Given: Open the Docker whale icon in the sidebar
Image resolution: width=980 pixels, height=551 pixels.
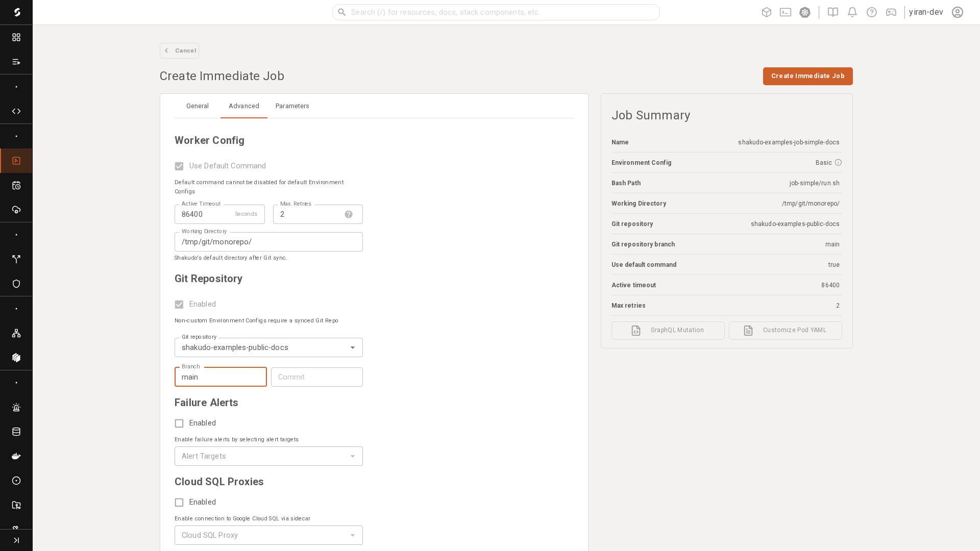Looking at the screenshot, I should point(16,456).
